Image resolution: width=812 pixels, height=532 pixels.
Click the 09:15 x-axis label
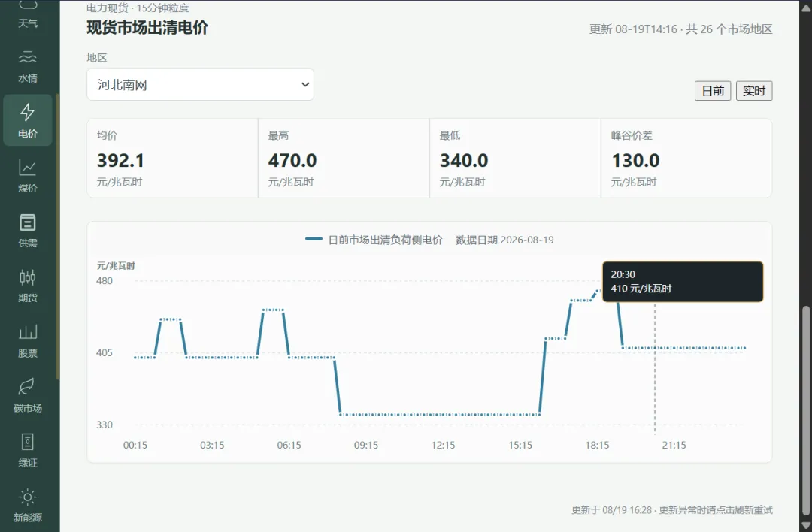click(366, 445)
